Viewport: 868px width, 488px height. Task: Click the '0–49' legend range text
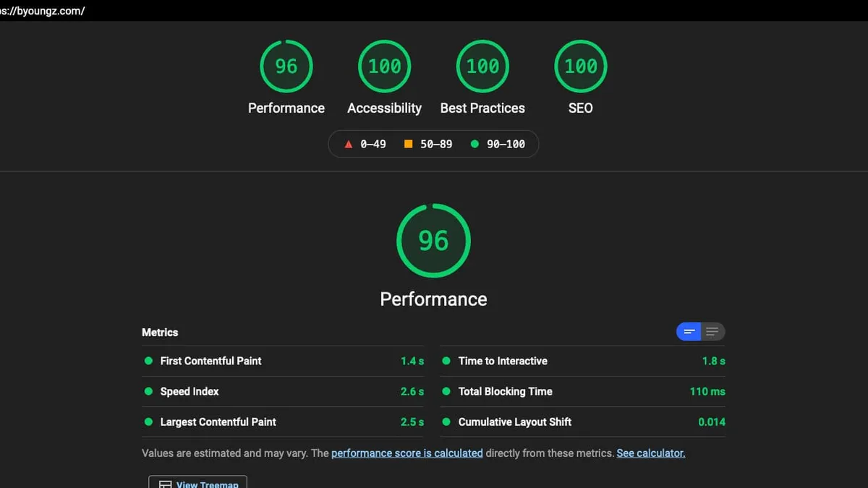[373, 144]
